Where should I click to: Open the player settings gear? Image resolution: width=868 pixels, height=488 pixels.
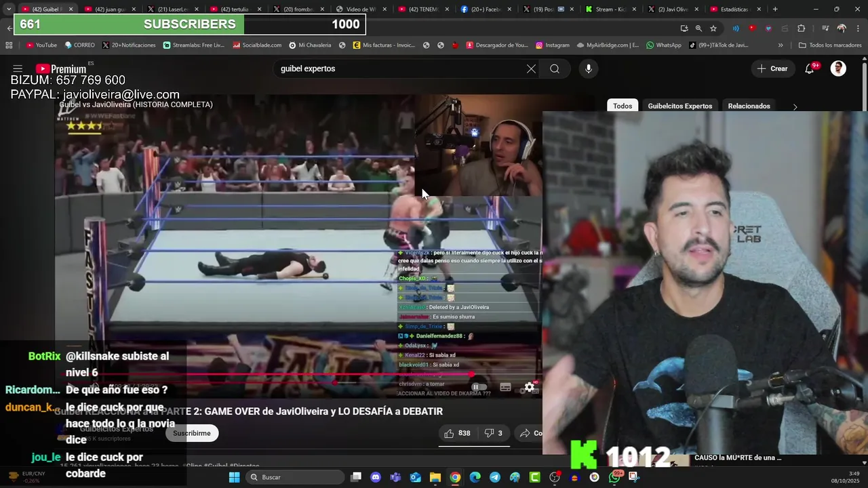pos(530,387)
